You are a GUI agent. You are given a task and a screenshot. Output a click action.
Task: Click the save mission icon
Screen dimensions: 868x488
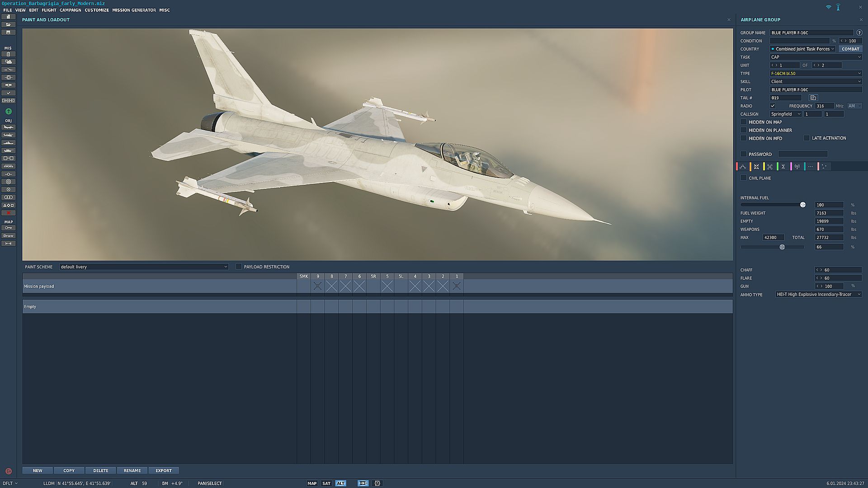point(8,32)
